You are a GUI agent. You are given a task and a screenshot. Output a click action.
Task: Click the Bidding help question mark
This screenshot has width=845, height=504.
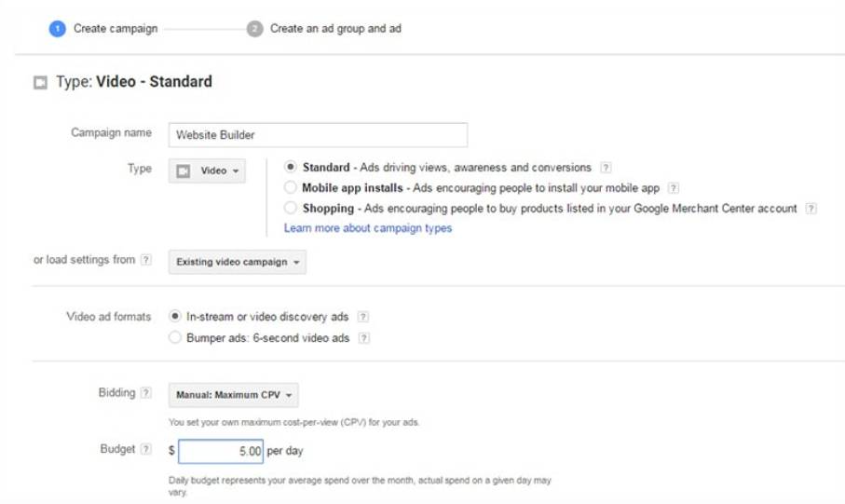(x=146, y=393)
